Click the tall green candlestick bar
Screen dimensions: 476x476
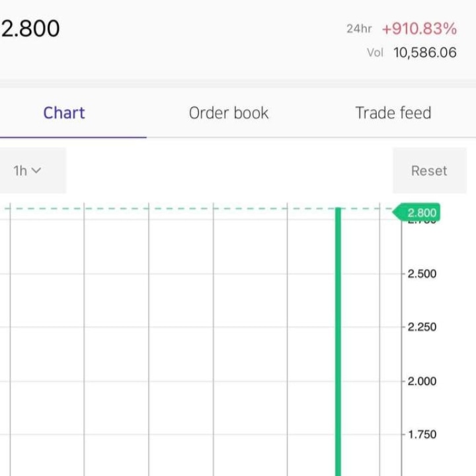pyautogui.click(x=338, y=342)
